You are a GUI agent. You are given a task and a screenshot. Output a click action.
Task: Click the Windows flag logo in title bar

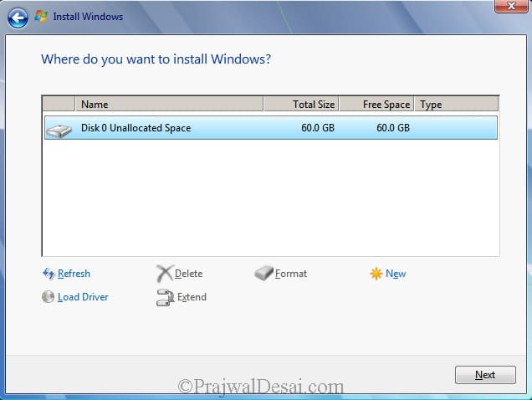click(x=41, y=16)
